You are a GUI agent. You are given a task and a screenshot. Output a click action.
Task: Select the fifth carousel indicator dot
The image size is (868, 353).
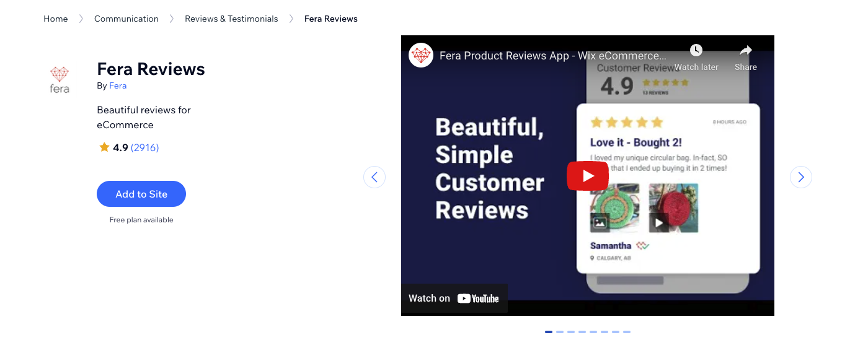click(x=593, y=332)
